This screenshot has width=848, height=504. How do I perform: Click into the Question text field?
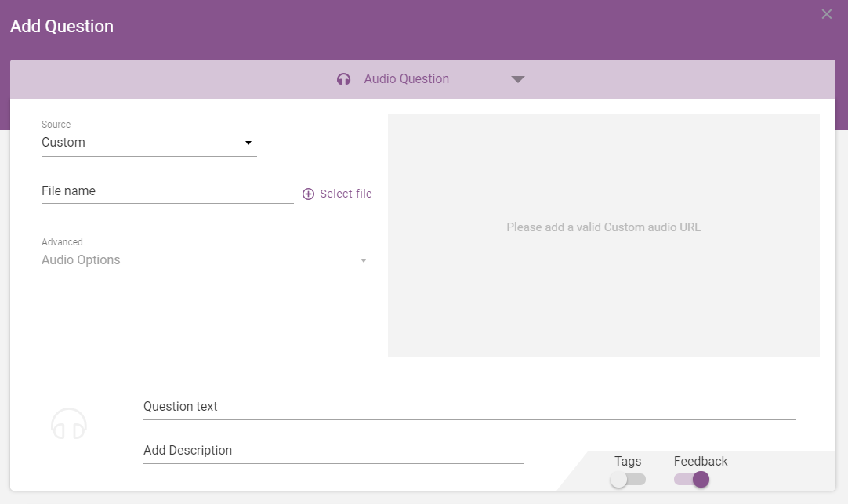tap(469, 408)
